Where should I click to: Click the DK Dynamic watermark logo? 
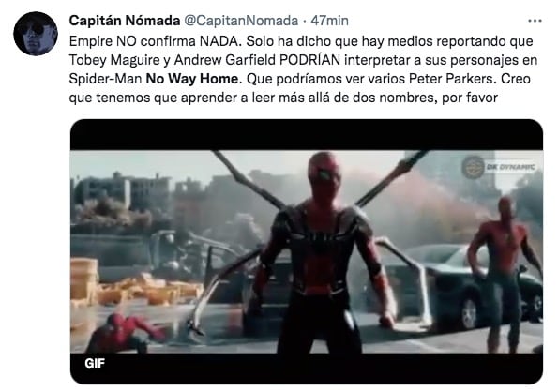(498, 167)
